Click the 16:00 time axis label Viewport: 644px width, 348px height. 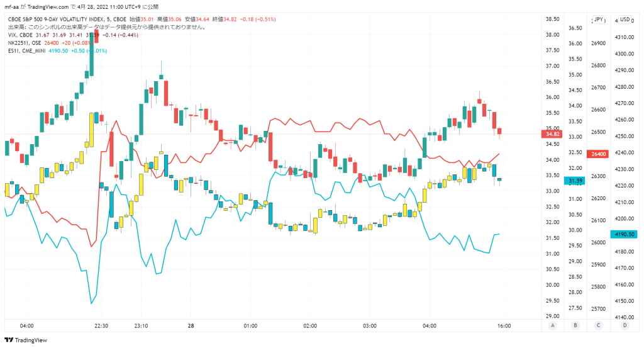(504, 326)
